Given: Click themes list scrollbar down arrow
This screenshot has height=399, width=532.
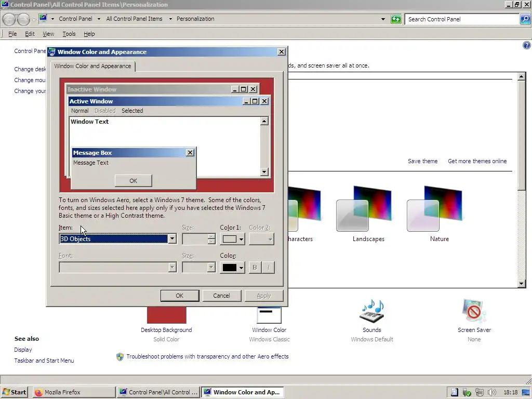Looking at the screenshot, I should (x=522, y=284).
